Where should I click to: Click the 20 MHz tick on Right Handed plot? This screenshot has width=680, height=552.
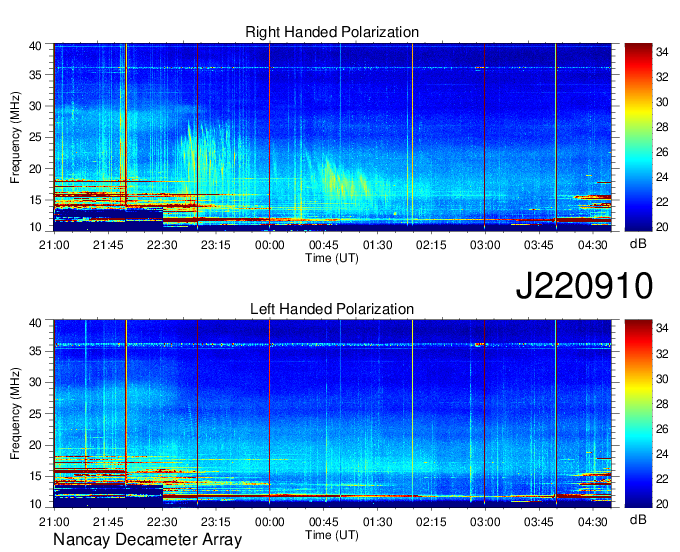pyautogui.click(x=35, y=169)
